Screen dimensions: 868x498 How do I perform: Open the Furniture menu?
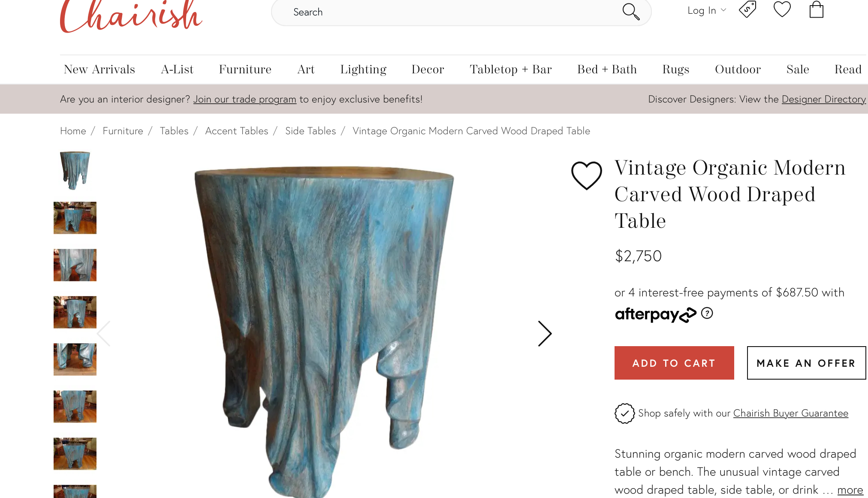pyautogui.click(x=245, y=69)
